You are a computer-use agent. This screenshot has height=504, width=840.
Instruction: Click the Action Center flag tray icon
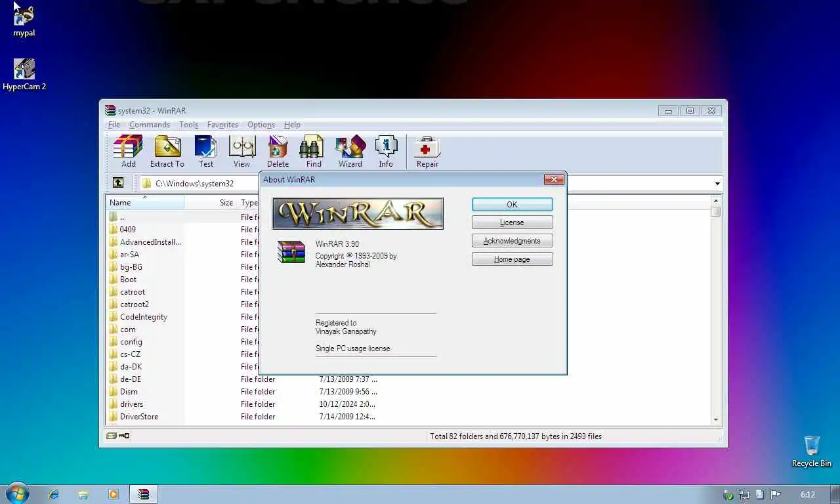[x=776, y=495]
